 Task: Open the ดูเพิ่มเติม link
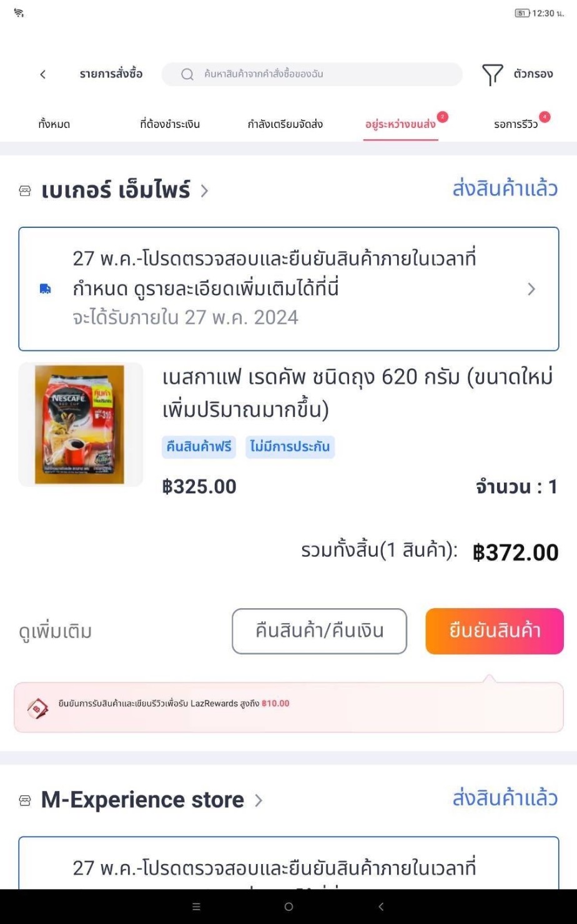pyautogui.click(x=55, y=632)
